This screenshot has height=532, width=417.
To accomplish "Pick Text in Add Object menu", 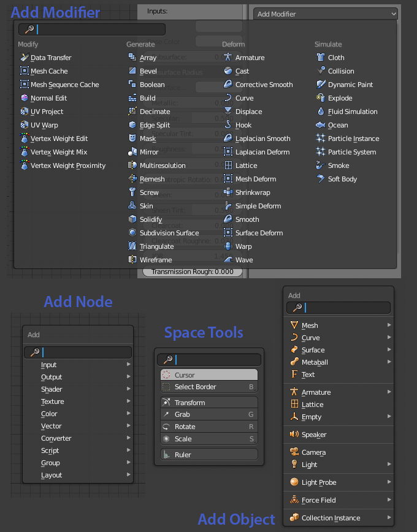I will pos(308,374).
